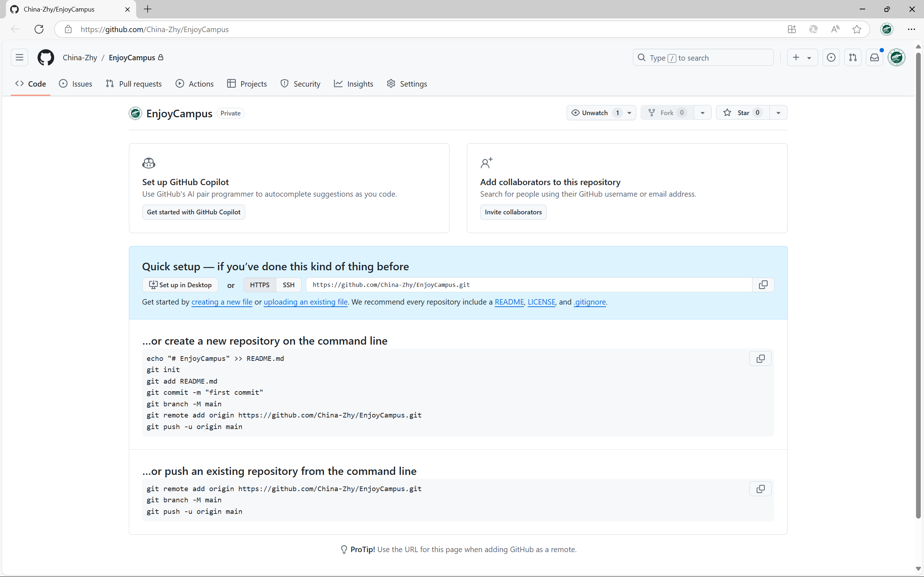This screenshot has width=924, height=577.
Task: Click the apps grid icon in address bar
Action: [x=791, y=29]
